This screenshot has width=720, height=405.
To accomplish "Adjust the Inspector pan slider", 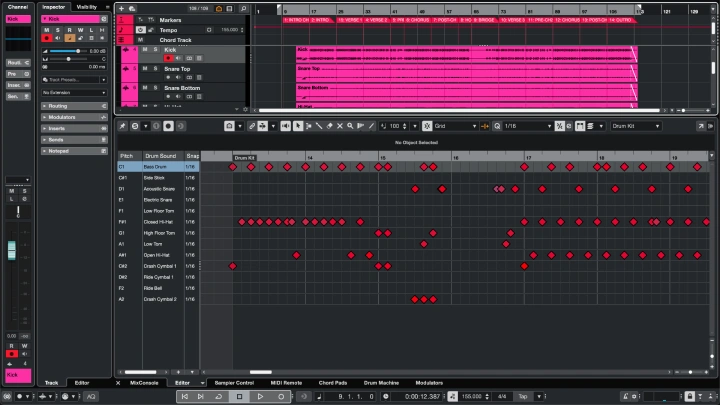I will 68,59.
